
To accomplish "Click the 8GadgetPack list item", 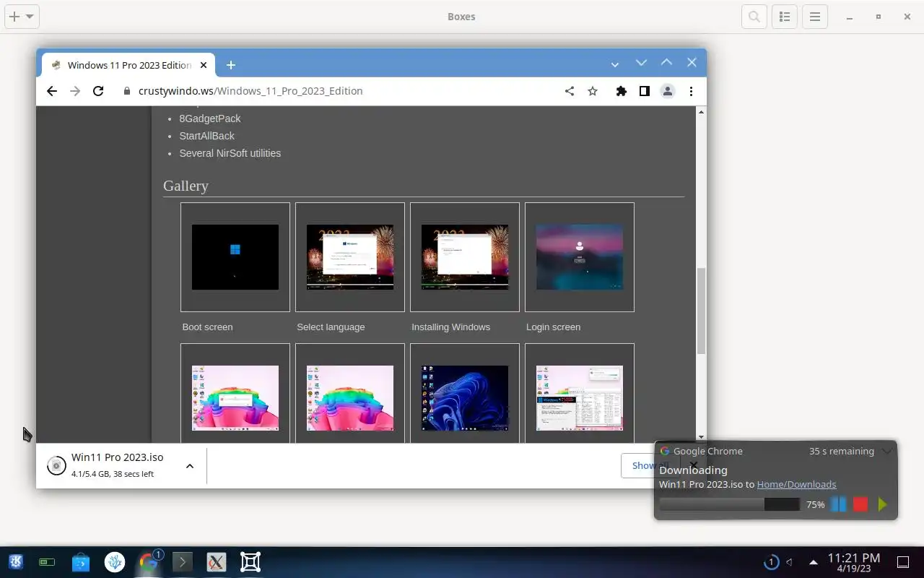I will pyautogui.click(x=210, y=118).
